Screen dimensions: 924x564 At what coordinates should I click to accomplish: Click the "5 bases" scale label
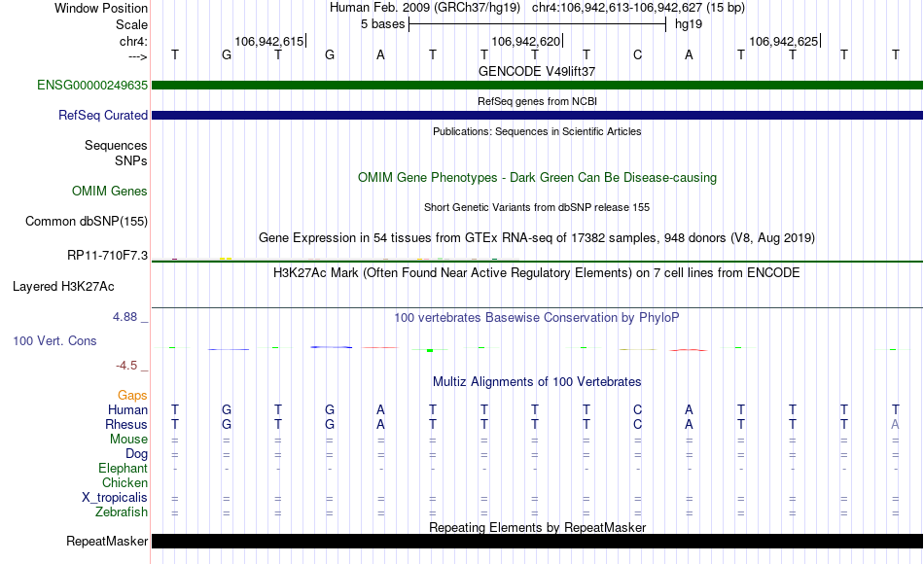pos(383,24)
